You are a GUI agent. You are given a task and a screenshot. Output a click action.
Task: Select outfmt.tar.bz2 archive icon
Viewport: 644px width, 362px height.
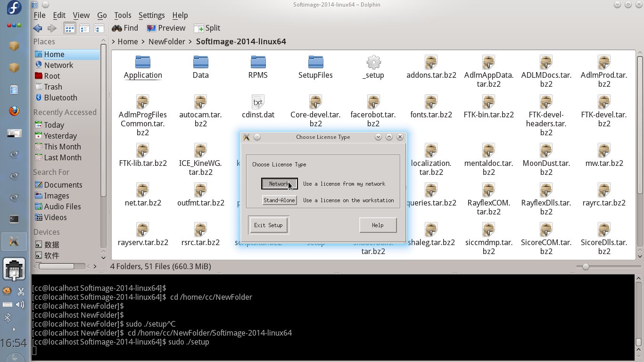pyautogui.click(x=200, y=190)
